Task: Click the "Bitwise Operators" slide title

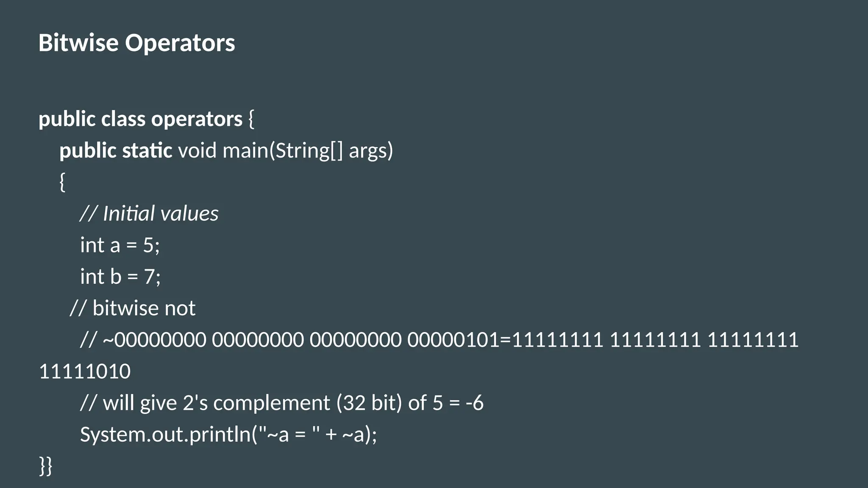Action: tap(136, 43)
